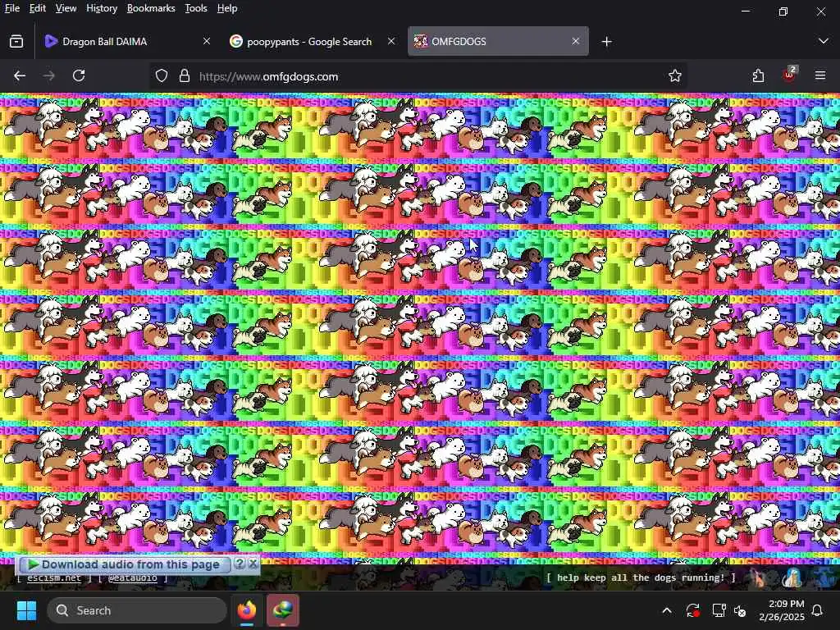Switch to the Dragon Ball DAIMA tab
Image resolution: width=840 pixels, height=630 pixels.
tap(127, 41)
